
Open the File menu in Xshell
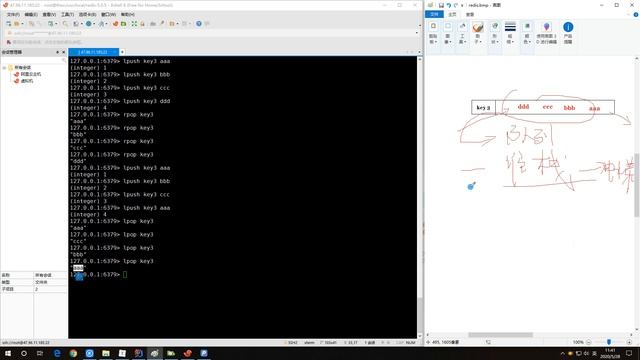tap(13, 14)
